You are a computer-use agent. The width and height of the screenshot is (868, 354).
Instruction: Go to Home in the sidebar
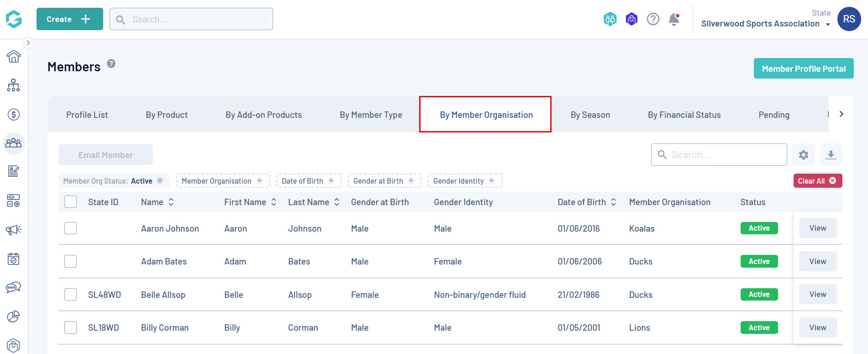(14, 56)
